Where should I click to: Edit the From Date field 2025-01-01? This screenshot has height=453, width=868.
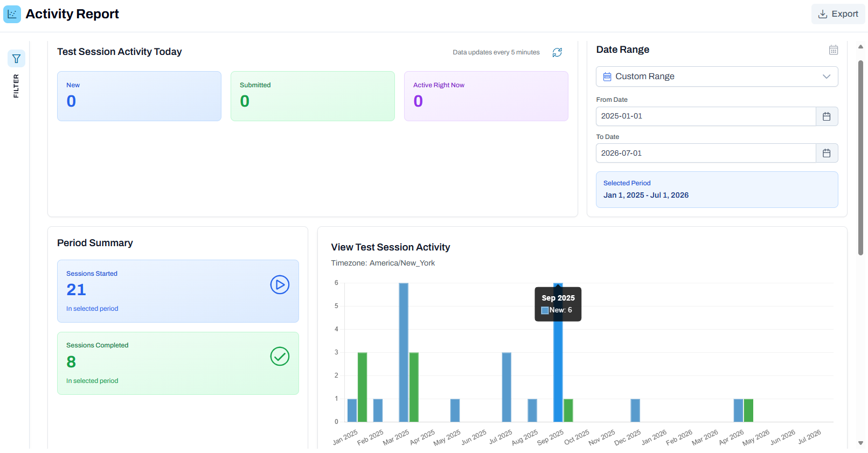tap(706, 116)
